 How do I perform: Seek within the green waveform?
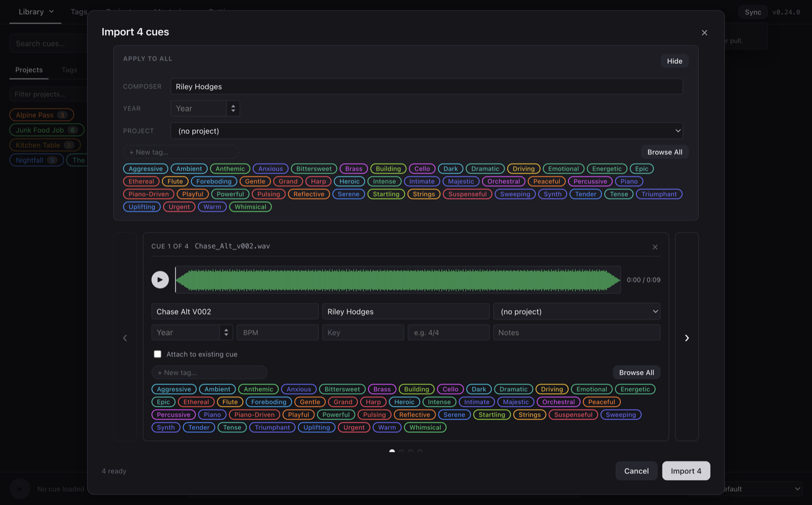(398, 280)
